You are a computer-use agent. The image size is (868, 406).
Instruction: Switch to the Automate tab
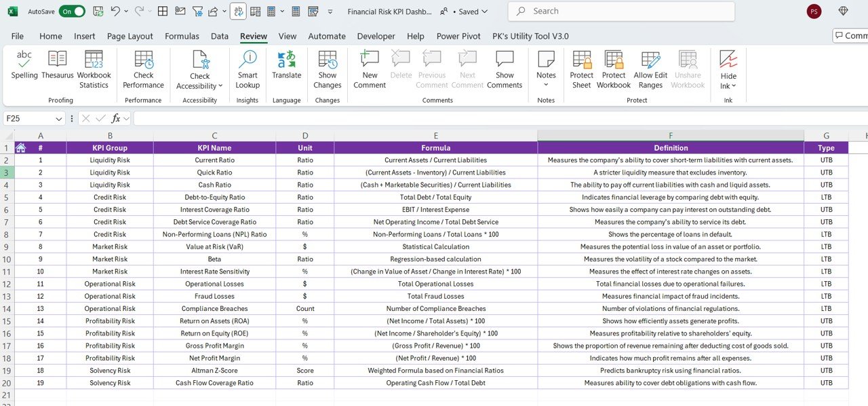click(x=327, y=36)
